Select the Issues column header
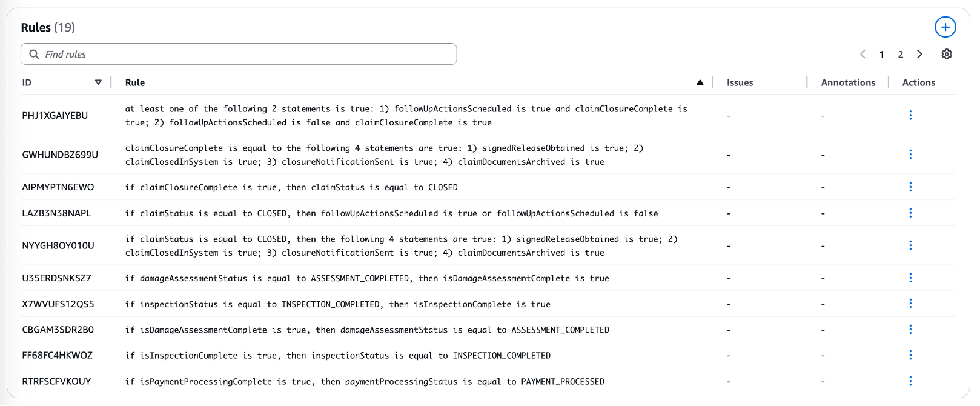 click(x=740, y=82)
